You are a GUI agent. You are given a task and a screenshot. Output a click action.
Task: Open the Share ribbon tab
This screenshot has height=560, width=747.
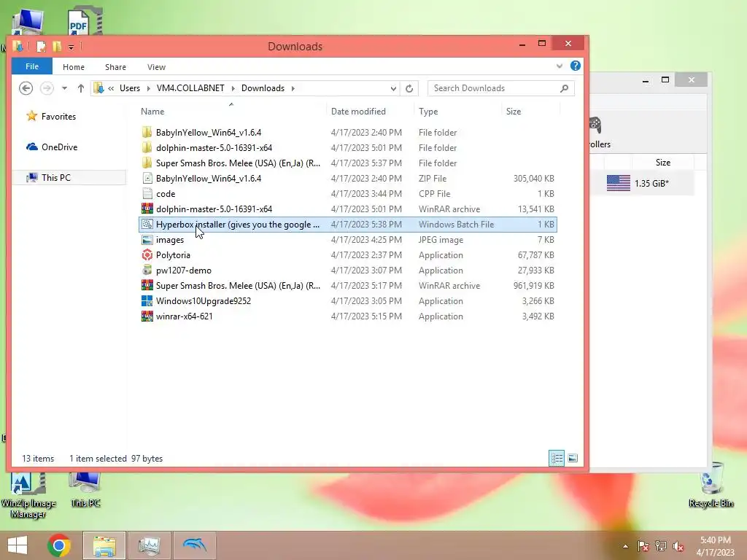(115, 67)
